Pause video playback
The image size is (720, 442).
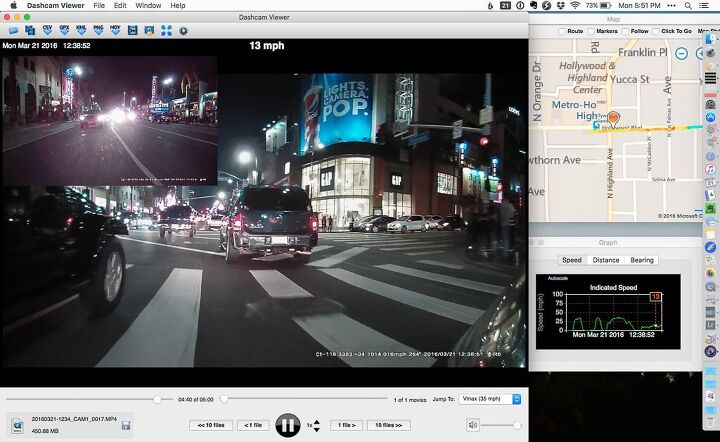[288, 425]
